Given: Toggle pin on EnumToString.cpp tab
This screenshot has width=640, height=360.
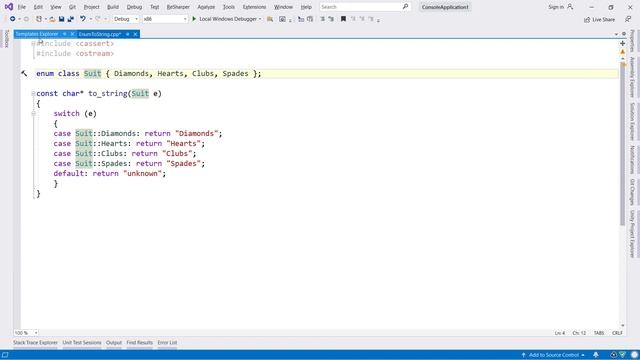Looking at the screenshot, I should (x=128, y=34).
